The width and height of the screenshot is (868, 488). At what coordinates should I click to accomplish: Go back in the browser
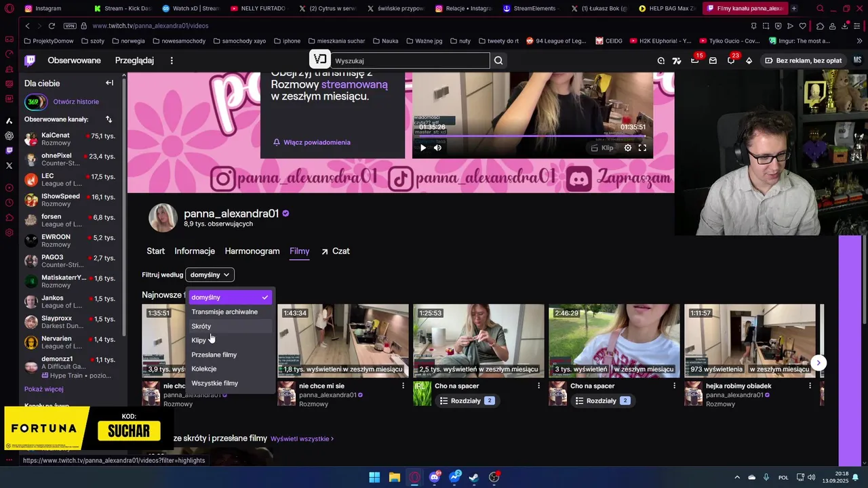point(27,26)
